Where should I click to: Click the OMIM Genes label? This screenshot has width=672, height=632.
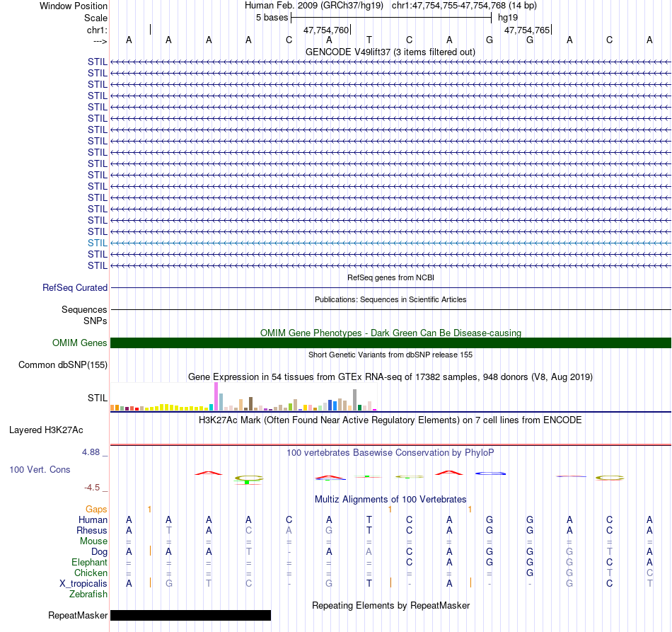click(79, 343)
